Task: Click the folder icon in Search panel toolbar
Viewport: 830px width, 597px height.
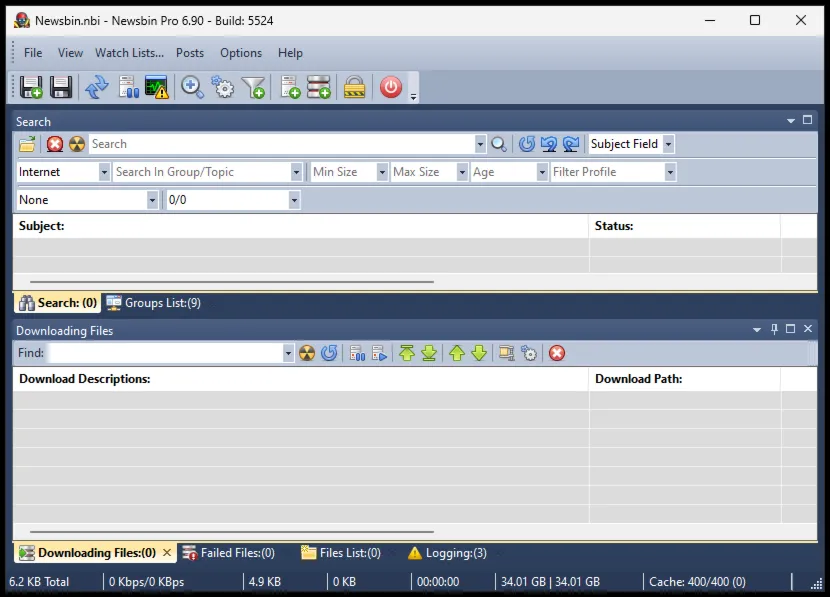Action: point(27,144)
